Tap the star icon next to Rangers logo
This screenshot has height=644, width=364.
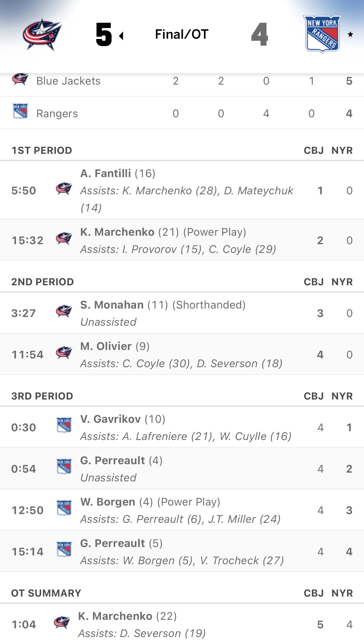coord(350,34)
